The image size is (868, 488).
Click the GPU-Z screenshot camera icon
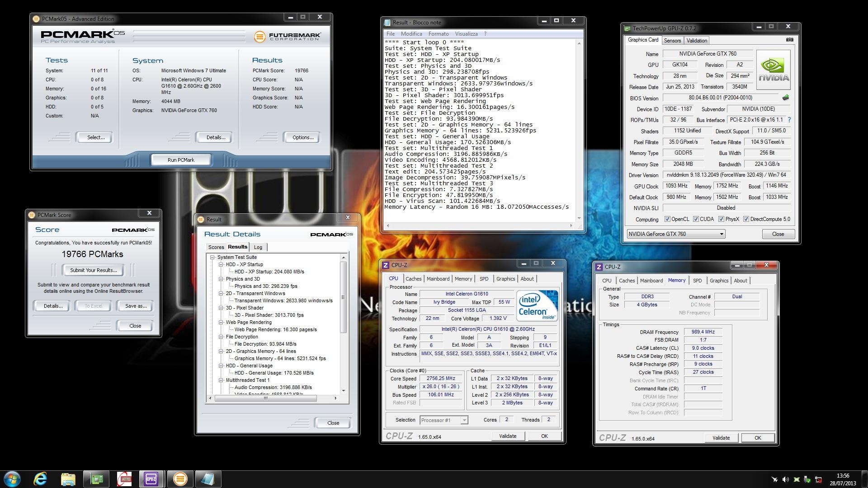coord(789,40)
